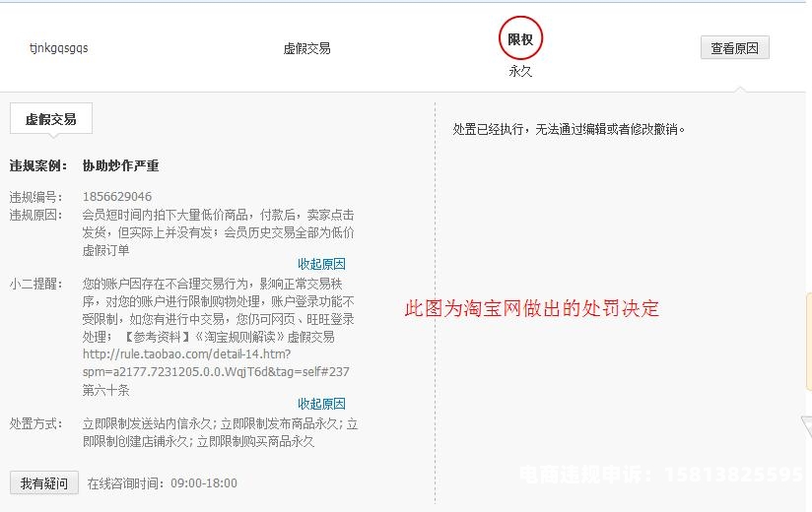This screenshot has height=512, width=812.
Task: Click the 第六十条 text
Action: click(105, 390)
